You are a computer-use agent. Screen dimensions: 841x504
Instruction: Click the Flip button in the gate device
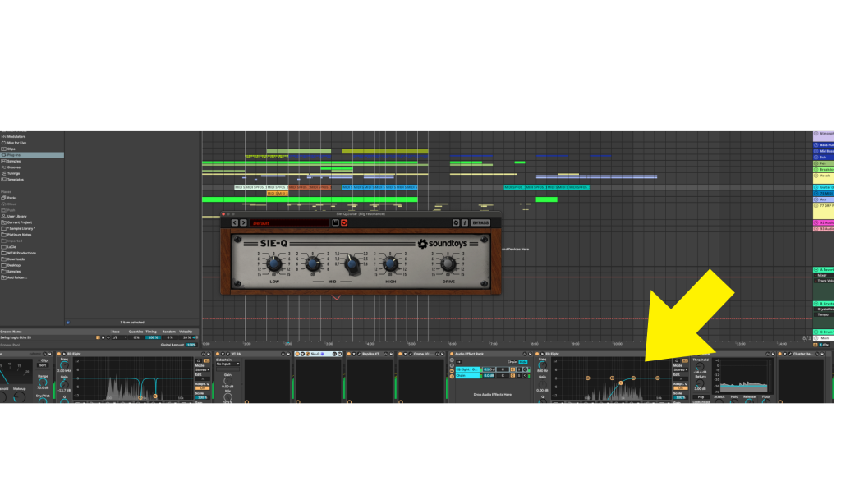tap(701, 396)
